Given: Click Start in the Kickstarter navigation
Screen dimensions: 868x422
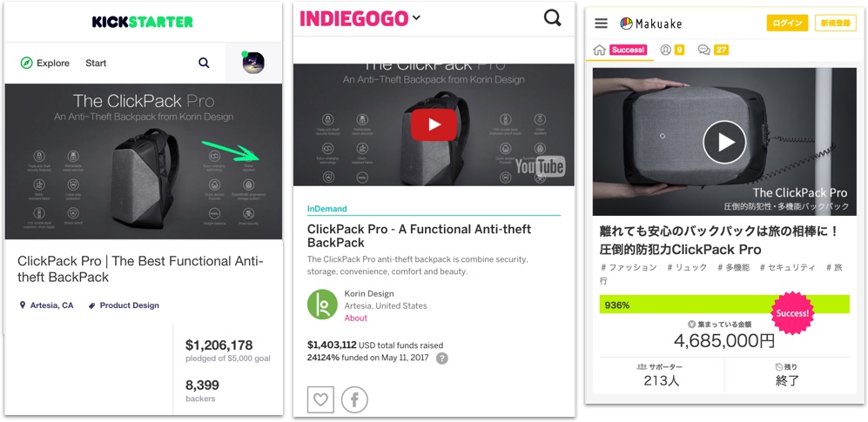Looking at the screenshot, I should pyautogui.click(x=96, y=63).
